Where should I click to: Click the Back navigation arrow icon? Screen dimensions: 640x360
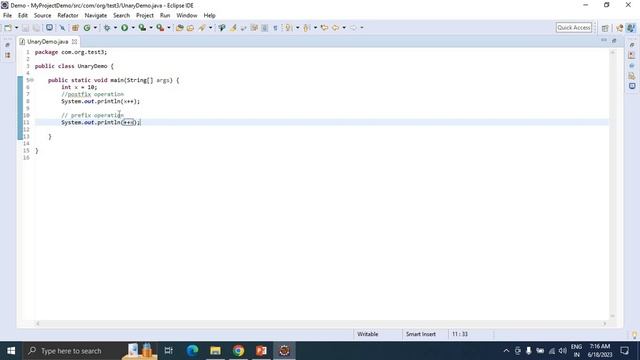(336, 28)
